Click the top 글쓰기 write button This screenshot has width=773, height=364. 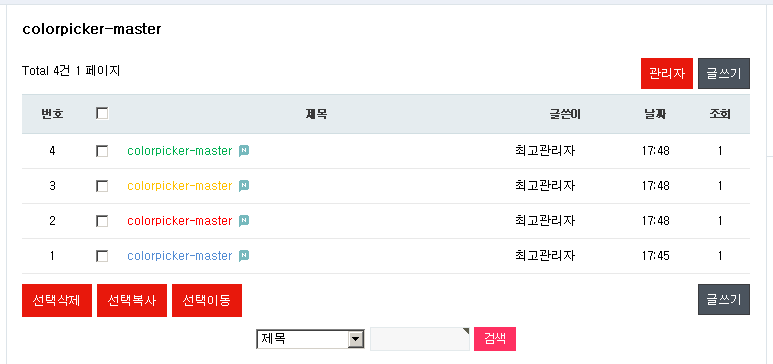[724, 73]
